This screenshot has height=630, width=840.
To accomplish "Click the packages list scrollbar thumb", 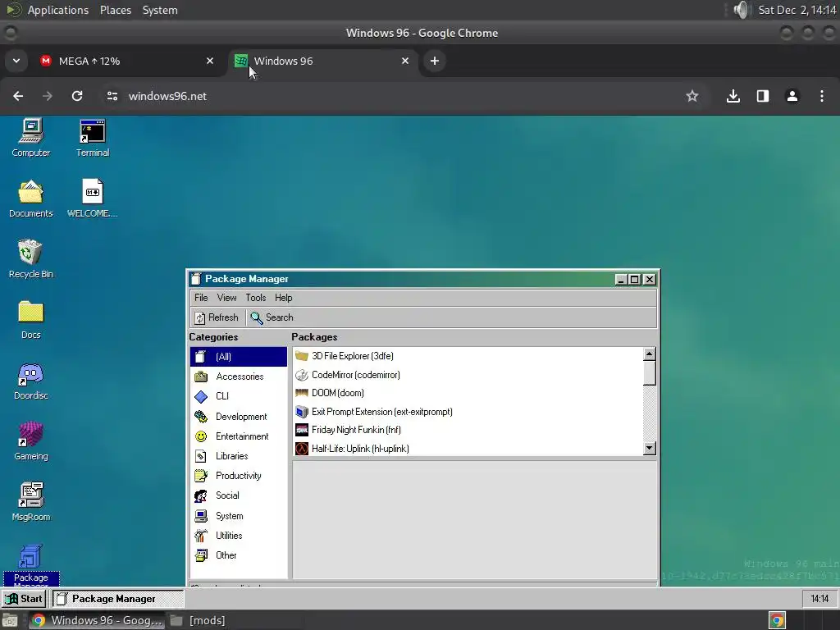I will pyautogui.click(x=650, y=373).
